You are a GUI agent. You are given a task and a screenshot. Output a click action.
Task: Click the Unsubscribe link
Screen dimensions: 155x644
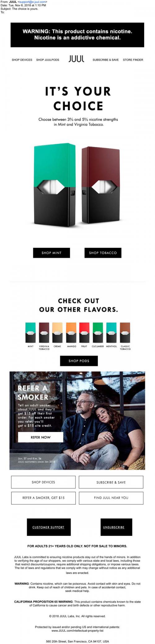[x=114, y=527]
